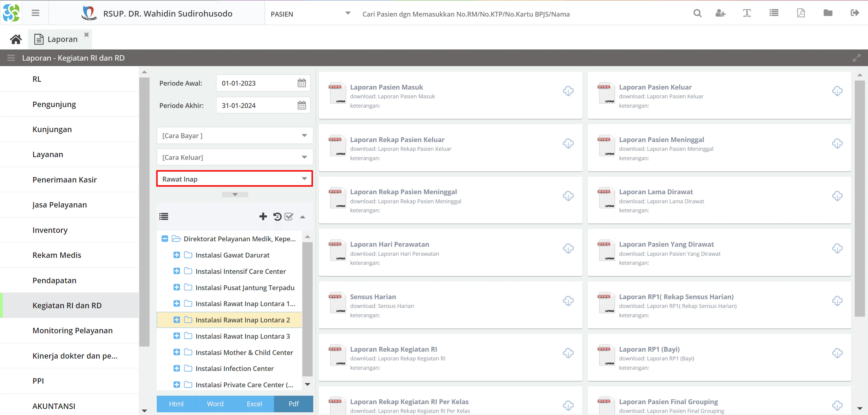Click the undo icon in the toolbar
Screen dimensions: 868x415
277,217
